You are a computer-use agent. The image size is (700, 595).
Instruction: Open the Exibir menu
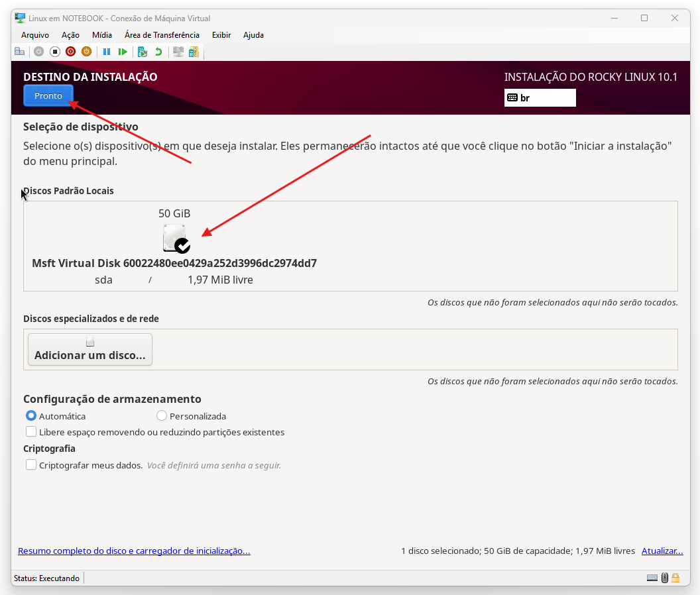pos(221,35)
